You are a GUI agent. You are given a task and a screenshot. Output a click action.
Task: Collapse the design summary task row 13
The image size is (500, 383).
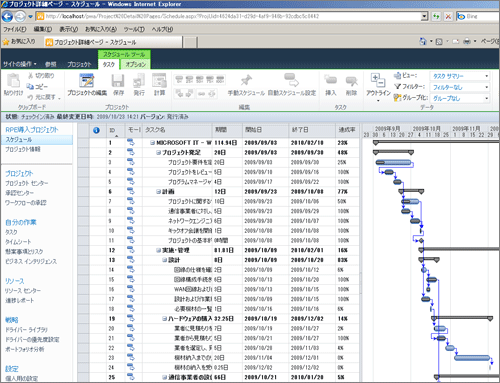(x=165, y=260)
